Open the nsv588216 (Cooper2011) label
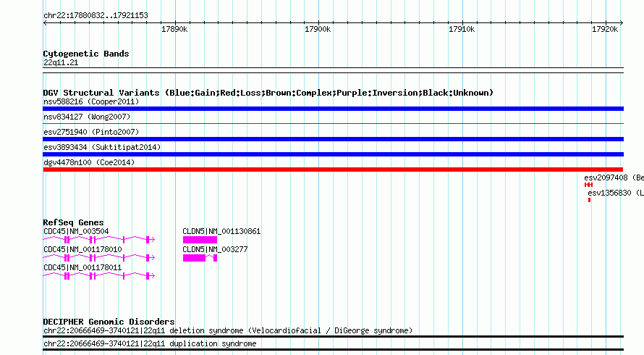Image resolution: width=644 pixels, height=355 pixels. click(x=91, y=101)
